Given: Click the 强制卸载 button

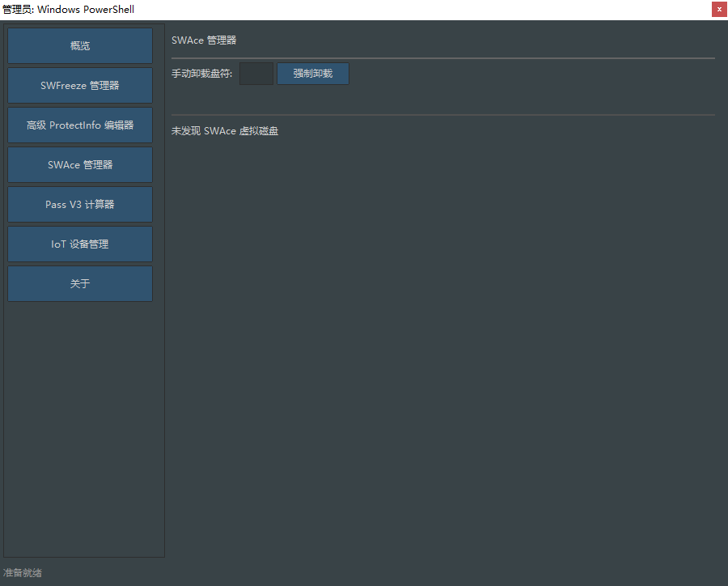Looking at the screenshot, I should coord(313,74).
